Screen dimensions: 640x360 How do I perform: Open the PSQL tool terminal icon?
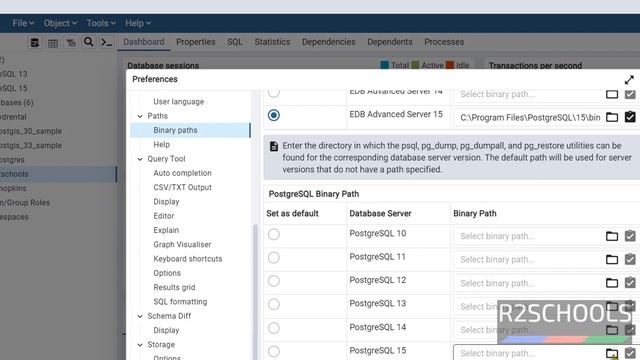[106, 42]
